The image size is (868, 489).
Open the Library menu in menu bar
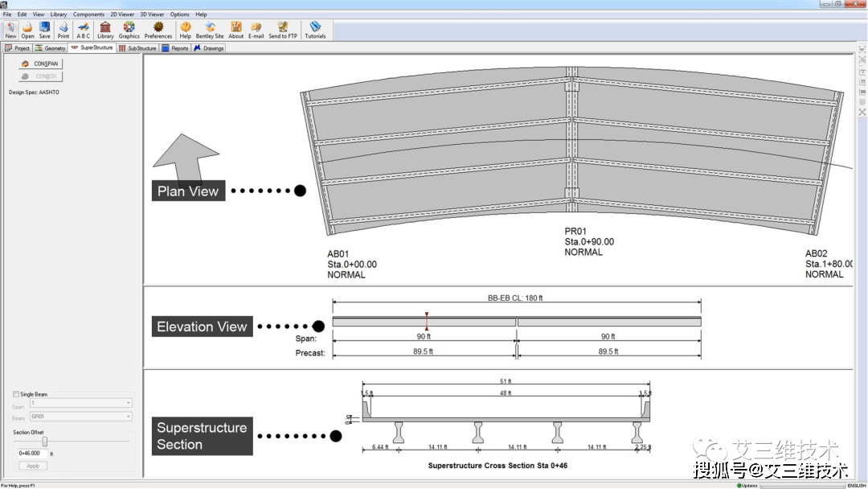point(58,14)
